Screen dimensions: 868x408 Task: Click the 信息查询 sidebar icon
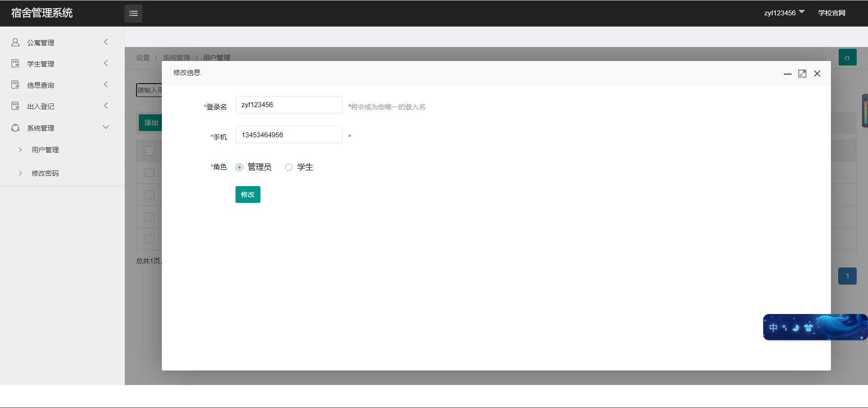click(x=15, y=84)
